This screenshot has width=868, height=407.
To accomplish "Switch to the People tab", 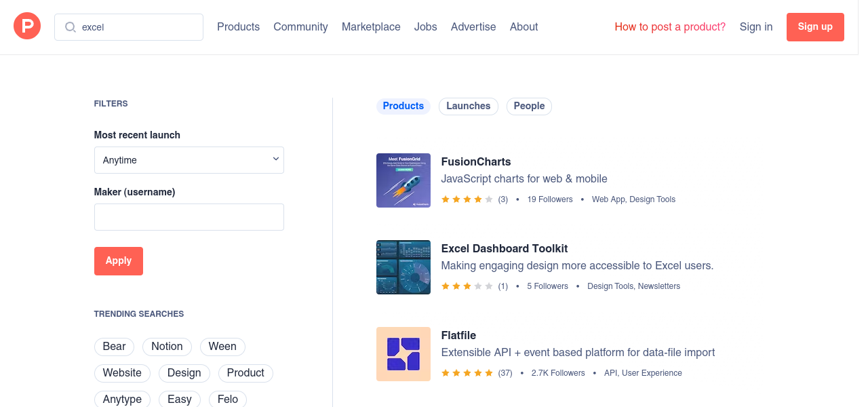I will click(x=529, y=106).
